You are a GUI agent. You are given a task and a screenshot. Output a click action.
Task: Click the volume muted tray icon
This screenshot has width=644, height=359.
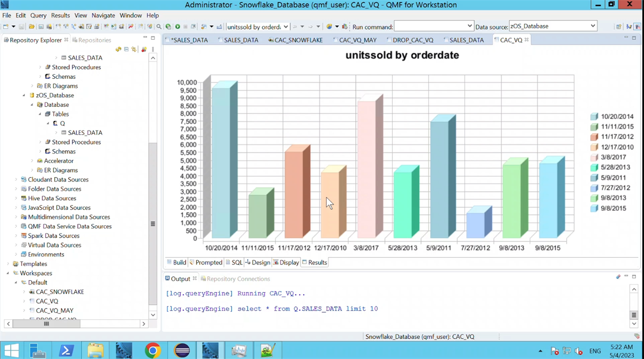[x=579, y=351]
